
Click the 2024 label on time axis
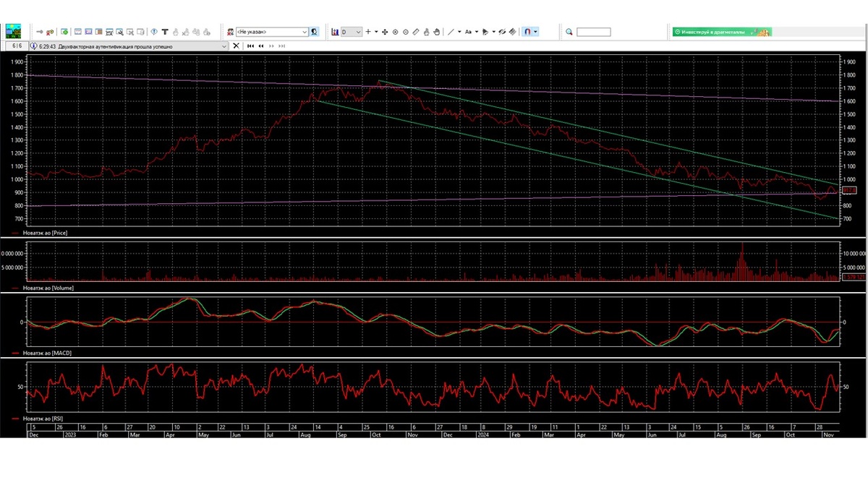482,435
